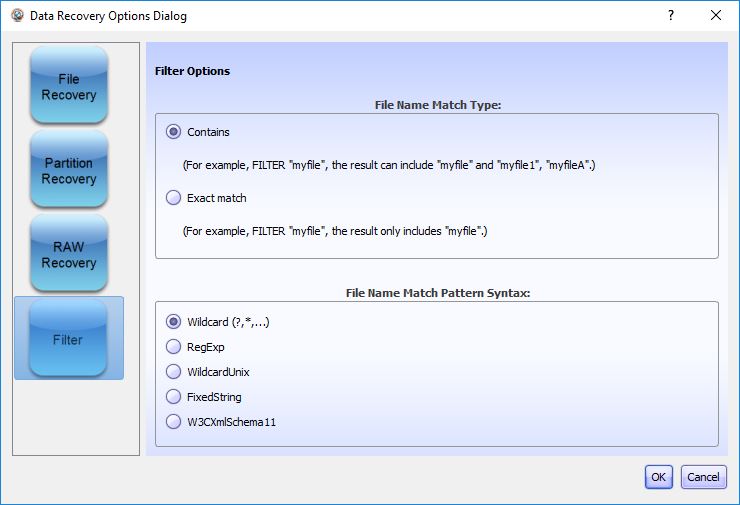This screenshot has height=505, width=740.
Task: Open the RAW Recovery options section
Action: click(69, 253)
